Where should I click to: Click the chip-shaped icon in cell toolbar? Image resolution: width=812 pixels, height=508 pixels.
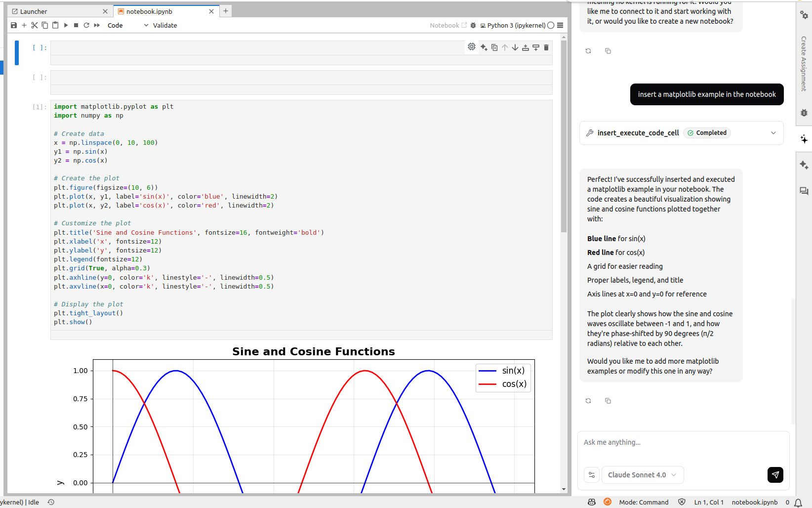tap(472, 47)
